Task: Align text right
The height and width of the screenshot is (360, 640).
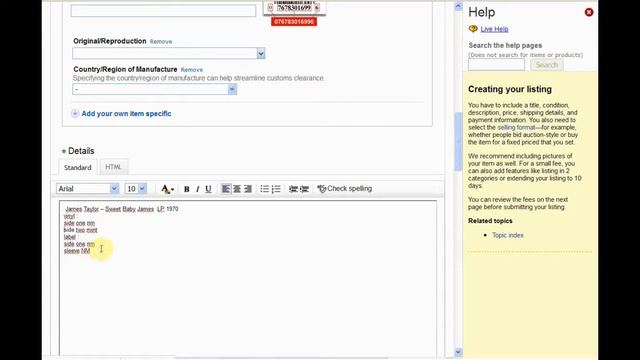Action: pyautogui.click(x=248, y=189)
